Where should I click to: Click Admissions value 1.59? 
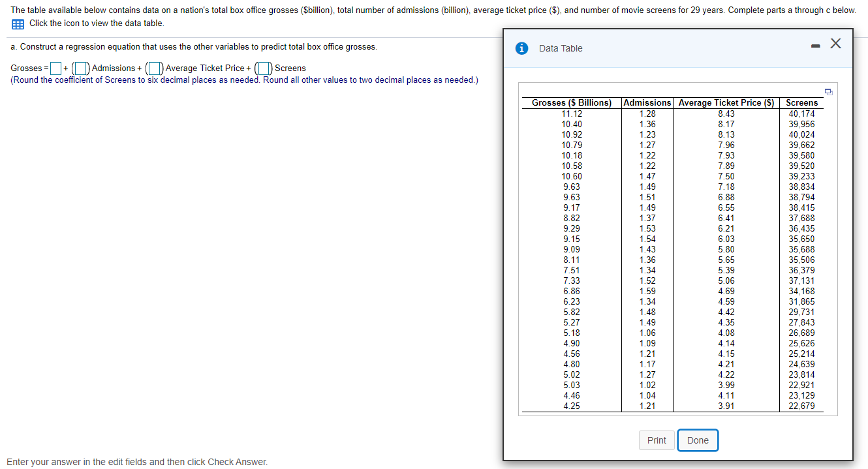(647, 291)
